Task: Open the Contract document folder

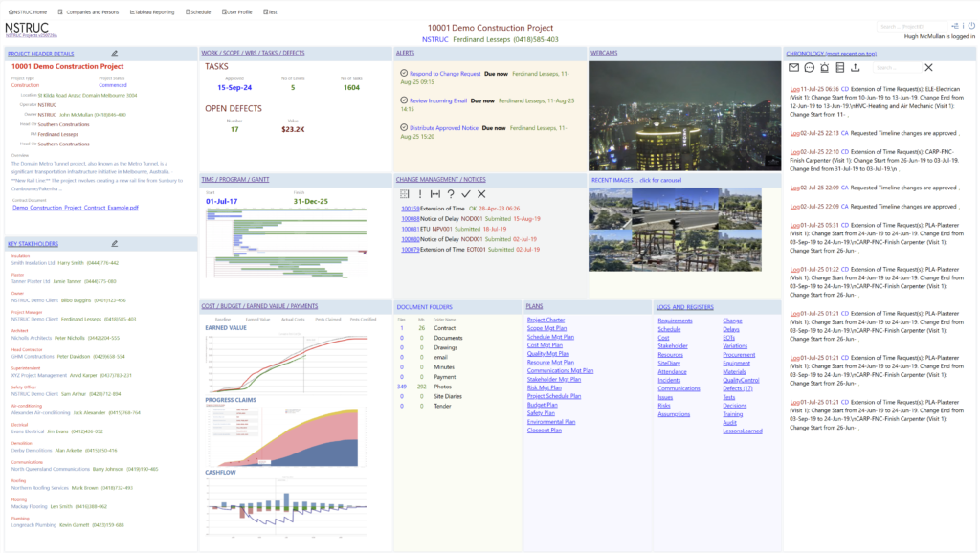Action: 444,328
